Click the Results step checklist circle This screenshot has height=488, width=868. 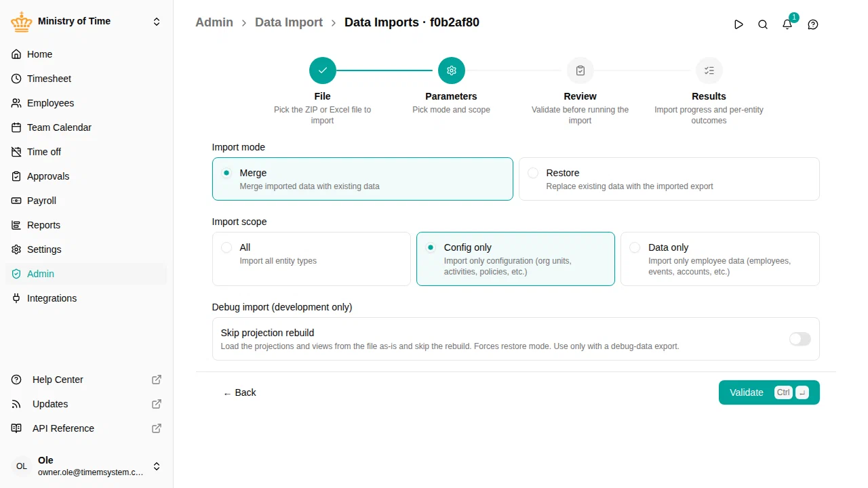point(709,70)
